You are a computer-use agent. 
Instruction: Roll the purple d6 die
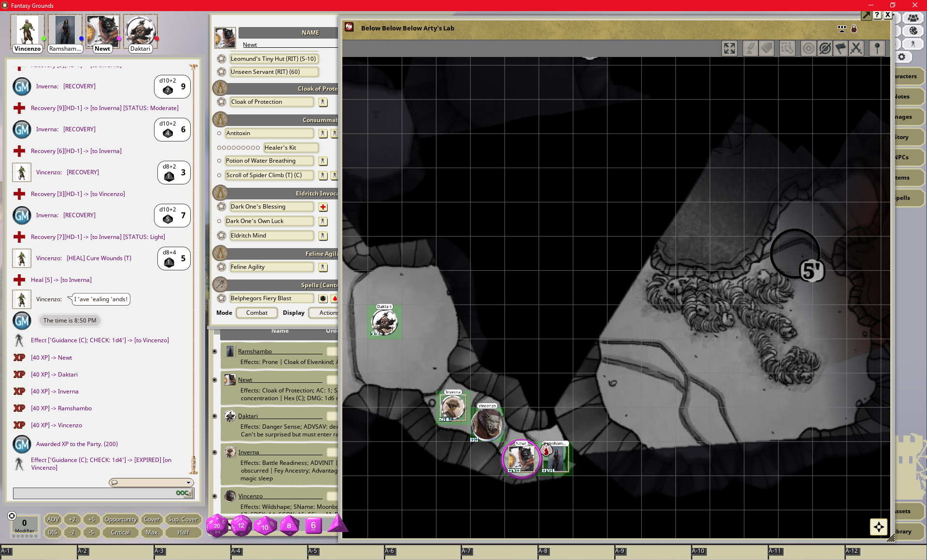click(x=313, y=525)
